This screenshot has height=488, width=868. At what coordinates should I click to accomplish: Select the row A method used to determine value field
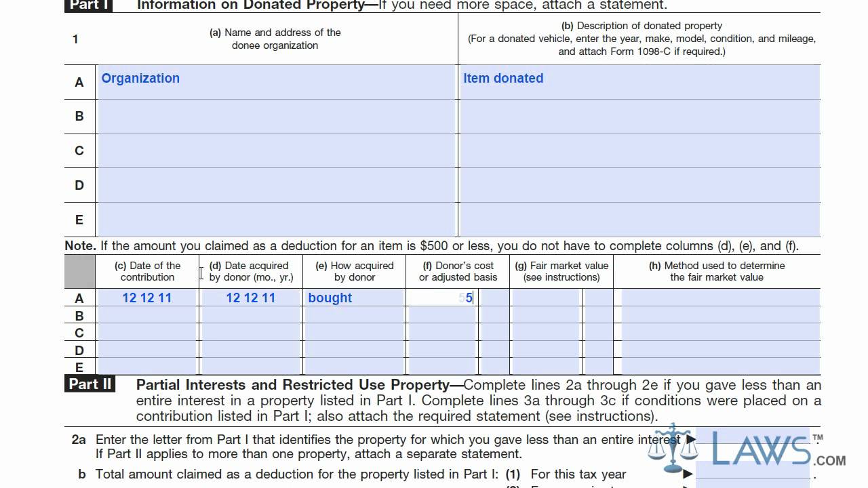point(721,298)
